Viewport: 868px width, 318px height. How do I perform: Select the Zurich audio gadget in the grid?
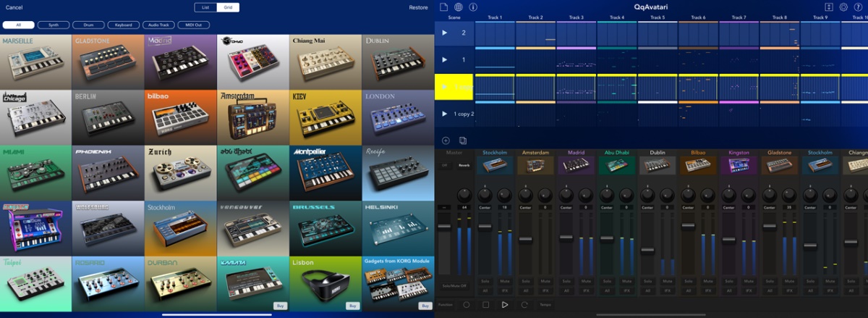pos(181,173)
